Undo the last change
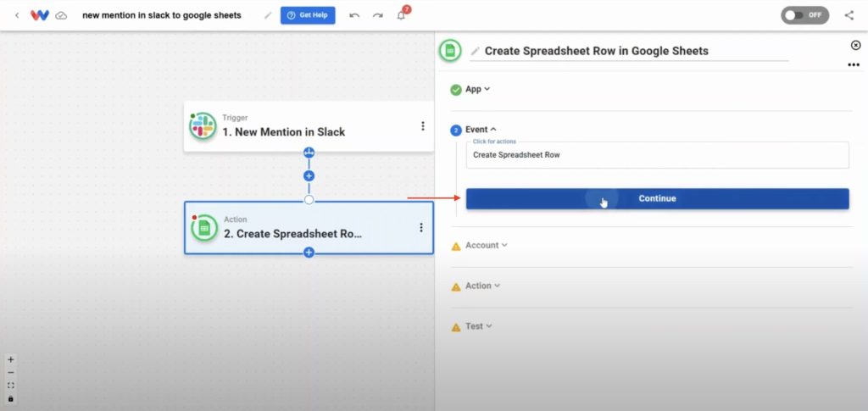Image resolution: width=868 pixels, height=411 pixels. click(x=354, y=15)
